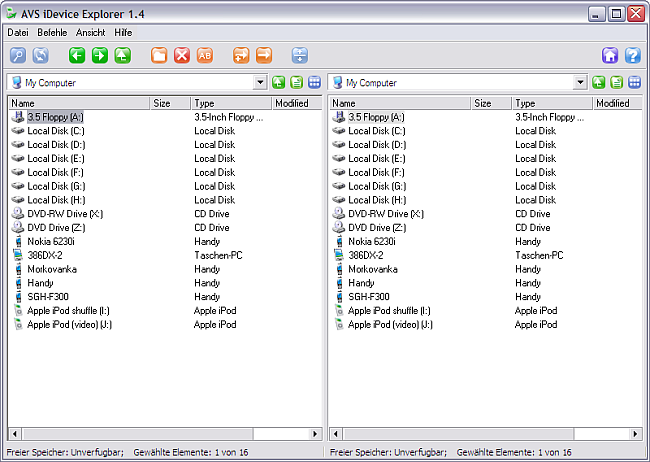The width and height of the screenshot is (650, 462).
Task: Sort right panel by Name column
Action: [400, 103]
